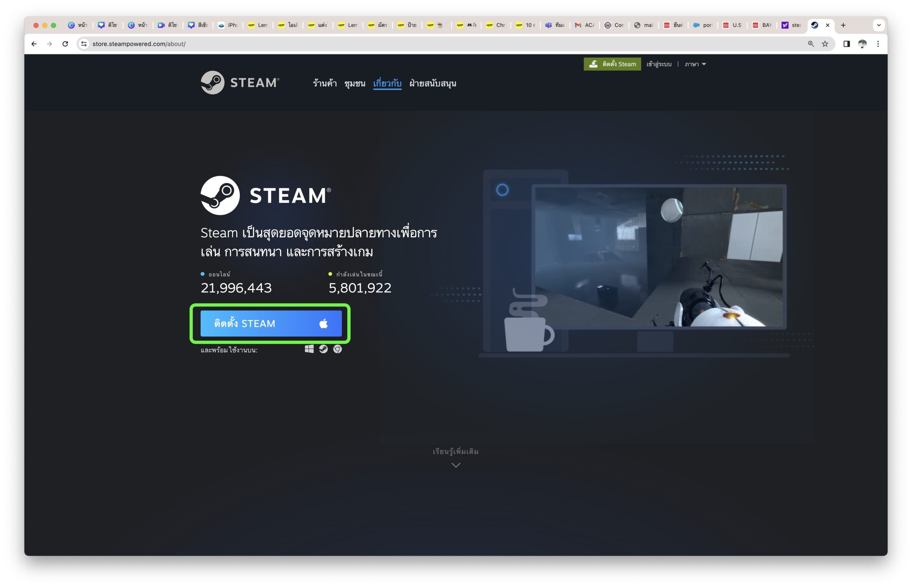Bookmark this page with star icon
Viewport: 912px width, 588px height.
825,44
